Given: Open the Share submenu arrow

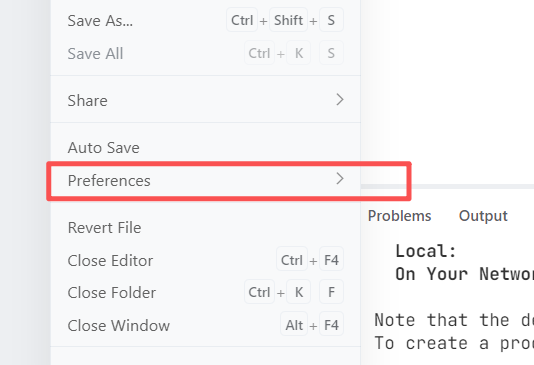Looking at the screenshot, I should click(x=340, y=100).
